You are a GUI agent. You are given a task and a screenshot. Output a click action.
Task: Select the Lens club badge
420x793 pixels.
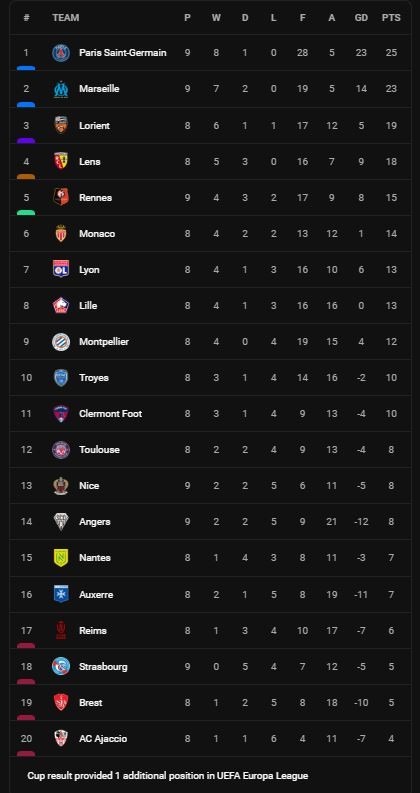[x=61, y=161]
